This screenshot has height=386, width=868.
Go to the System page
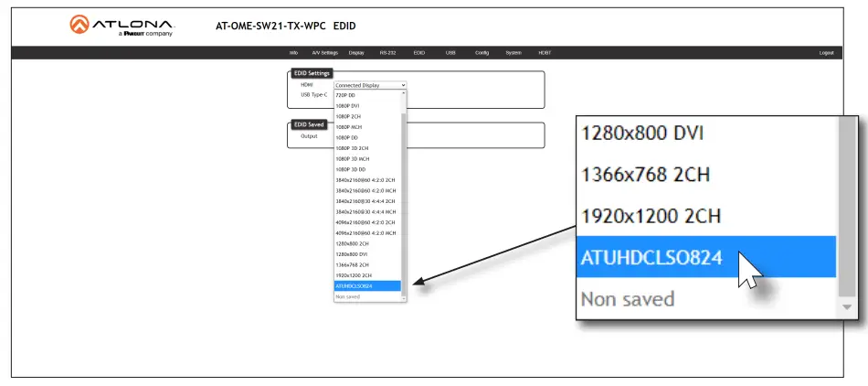[x=513, y=53]
